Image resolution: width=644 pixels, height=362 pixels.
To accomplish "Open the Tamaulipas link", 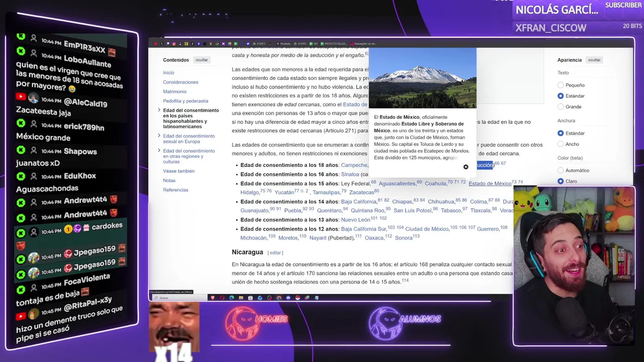I will pyautogui.click(x=327, y=193).
